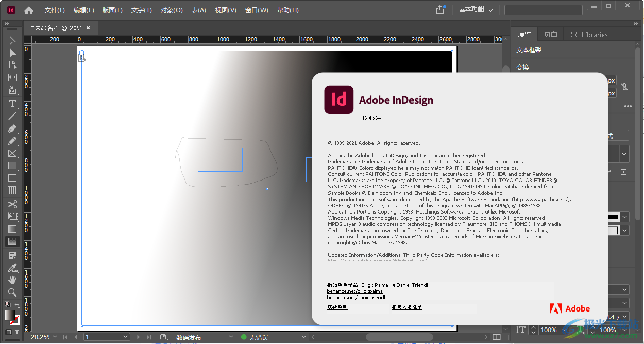Toggle formatting affects container button
Screen dimensions: 644x344
(8, 333)
